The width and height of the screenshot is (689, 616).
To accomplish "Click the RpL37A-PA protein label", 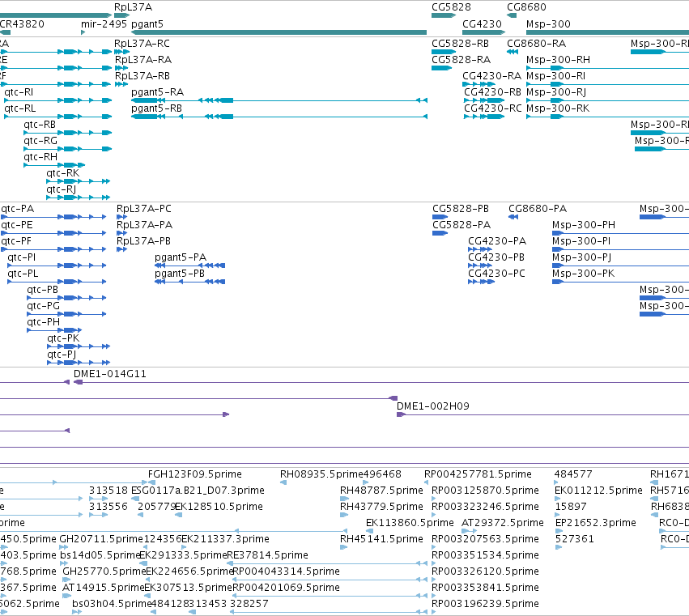I will pyautogui.click(x=145, y=225).
